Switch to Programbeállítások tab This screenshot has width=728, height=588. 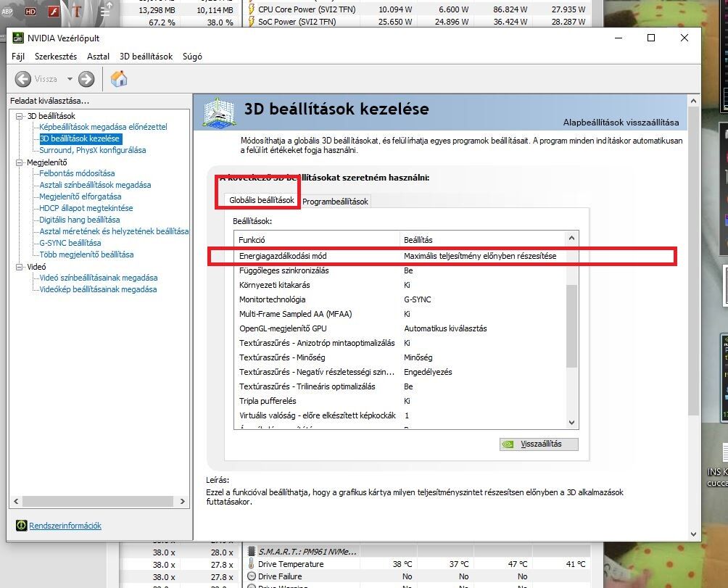pos(335,202)
